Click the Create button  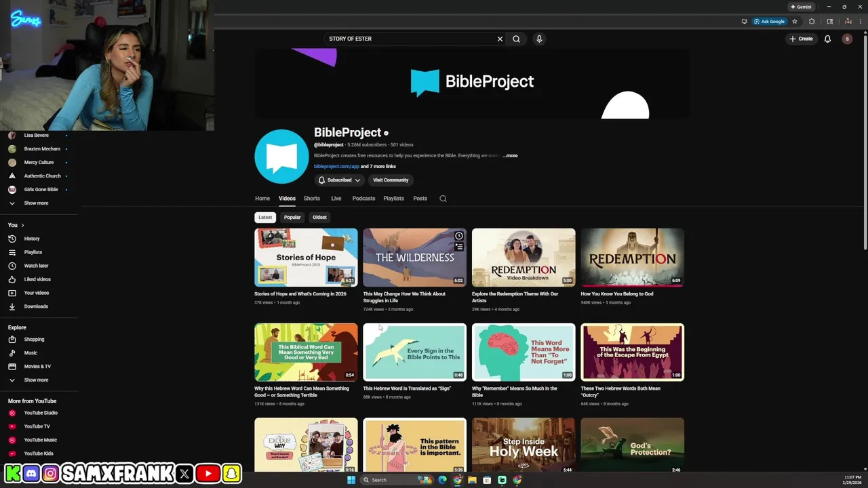pos(801,39)
